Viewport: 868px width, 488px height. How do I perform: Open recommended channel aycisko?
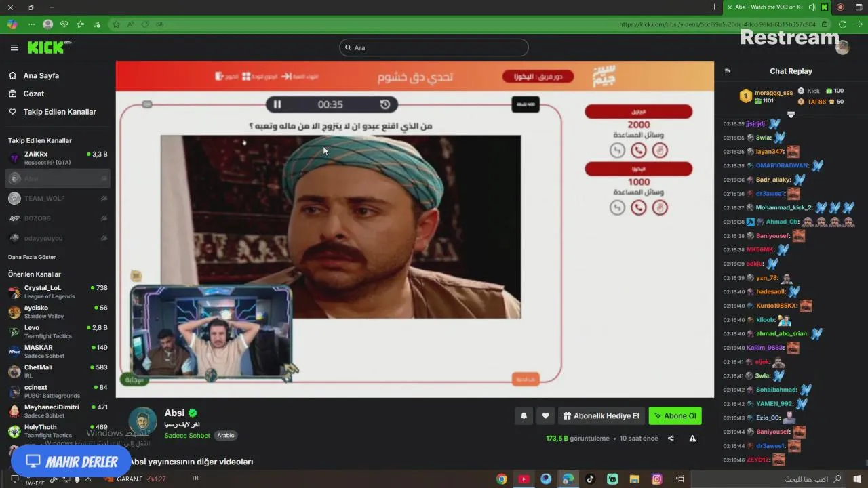click(58, 312)
